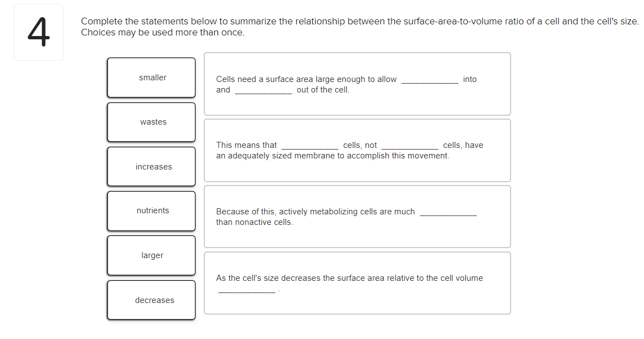Select the statement about decreasing cell size
The height and width of the screenshot is (339, 644).
click(x=358, y=282)
